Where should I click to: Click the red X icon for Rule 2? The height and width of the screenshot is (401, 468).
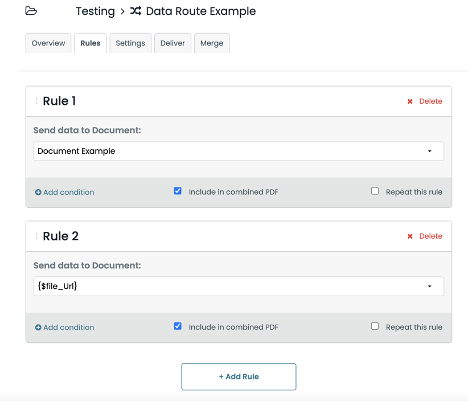pyautogui.click(x=410, y=236)
